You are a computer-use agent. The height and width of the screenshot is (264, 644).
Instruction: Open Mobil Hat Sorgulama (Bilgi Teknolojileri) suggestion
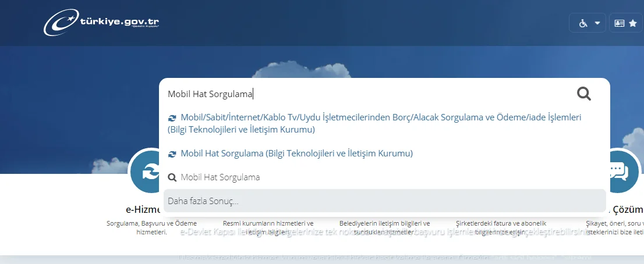tap(385, 154)
